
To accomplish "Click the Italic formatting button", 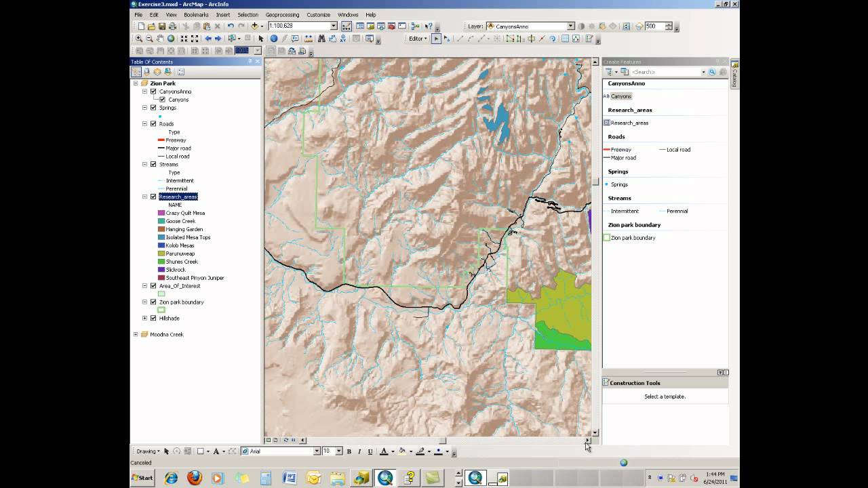I will (x=359, y=451).
